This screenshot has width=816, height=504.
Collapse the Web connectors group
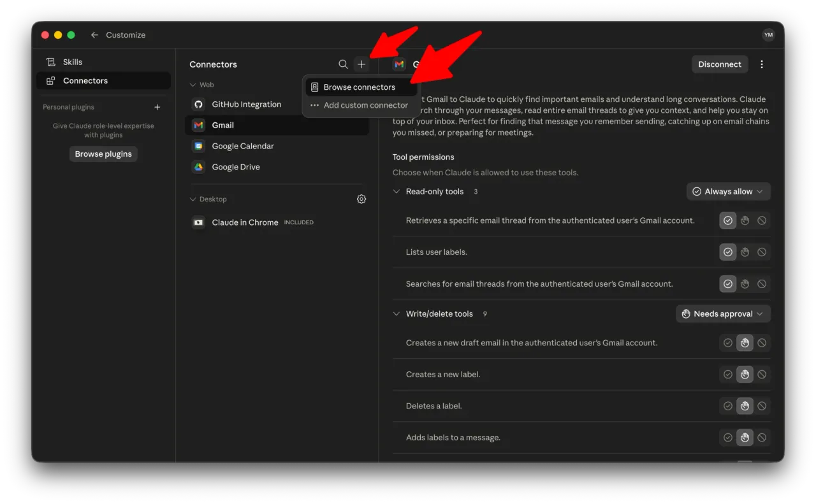coord(193,85)
